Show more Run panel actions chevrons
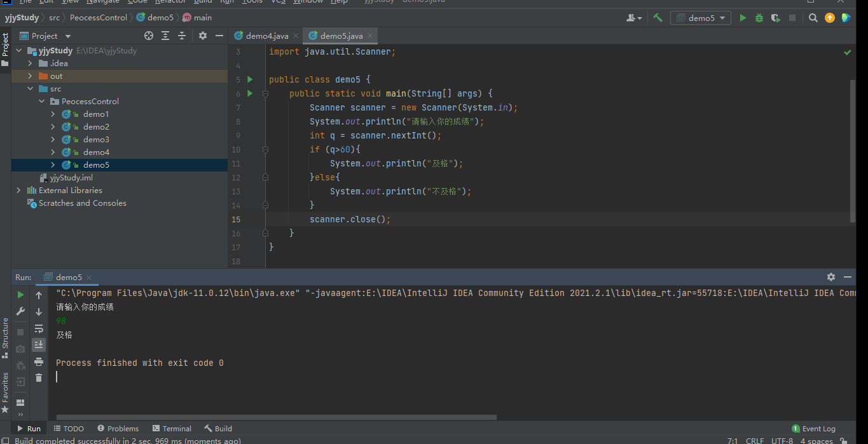This screenshot has height=444, width=868. click(20, 415)
